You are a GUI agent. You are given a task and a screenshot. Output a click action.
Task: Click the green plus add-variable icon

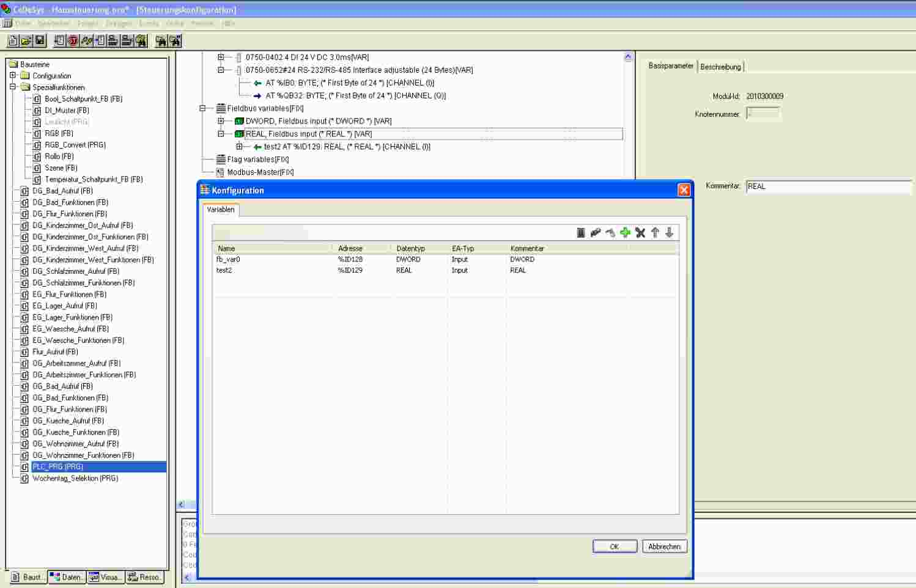(x=625, y=232)
